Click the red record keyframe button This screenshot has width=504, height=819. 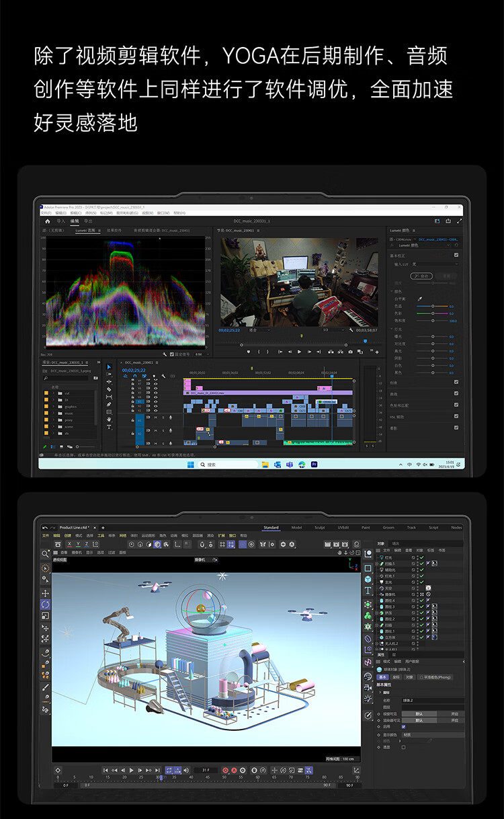pyautogui.click(x=225, y=770)
